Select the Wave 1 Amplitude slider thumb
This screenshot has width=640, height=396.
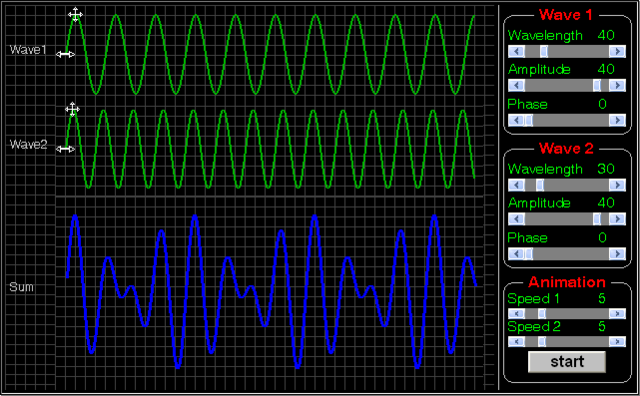pyautogui.click(x=597, y=85)
